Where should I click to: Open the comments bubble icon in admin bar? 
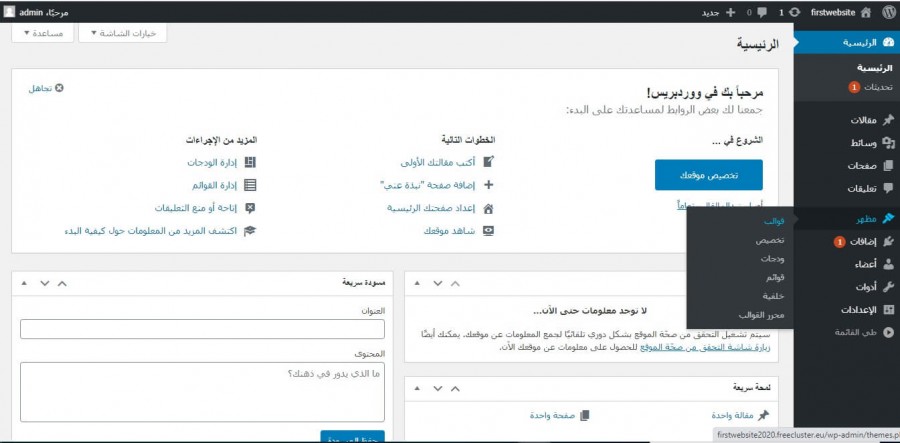pyautogui.click(x=762, y=12)
